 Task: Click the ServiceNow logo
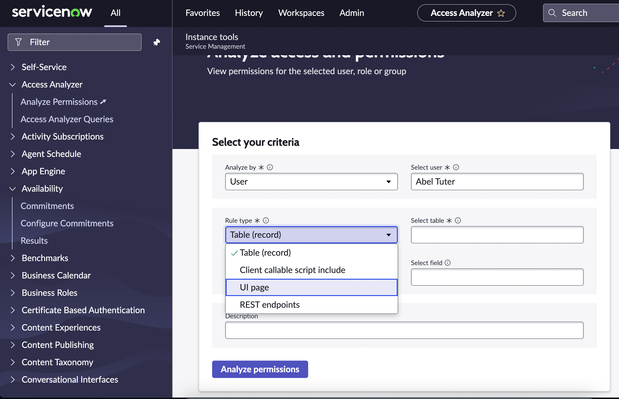click(x=52, y=12)
